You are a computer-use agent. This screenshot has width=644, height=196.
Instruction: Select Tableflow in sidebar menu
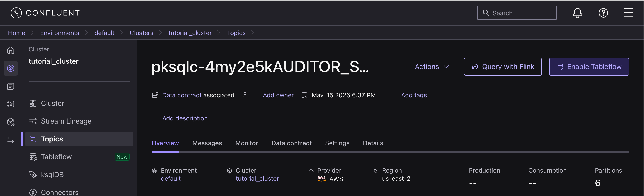[x=79, y=157]
